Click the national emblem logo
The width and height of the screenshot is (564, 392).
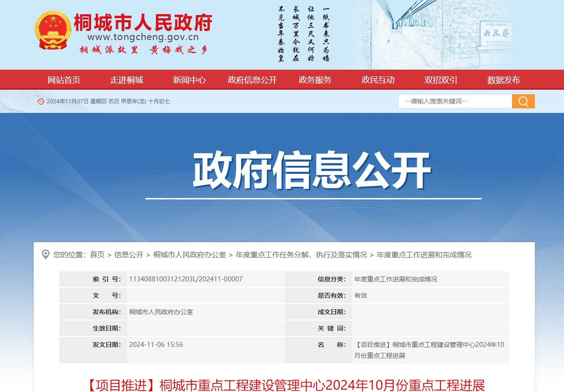[x=53, y=31]
